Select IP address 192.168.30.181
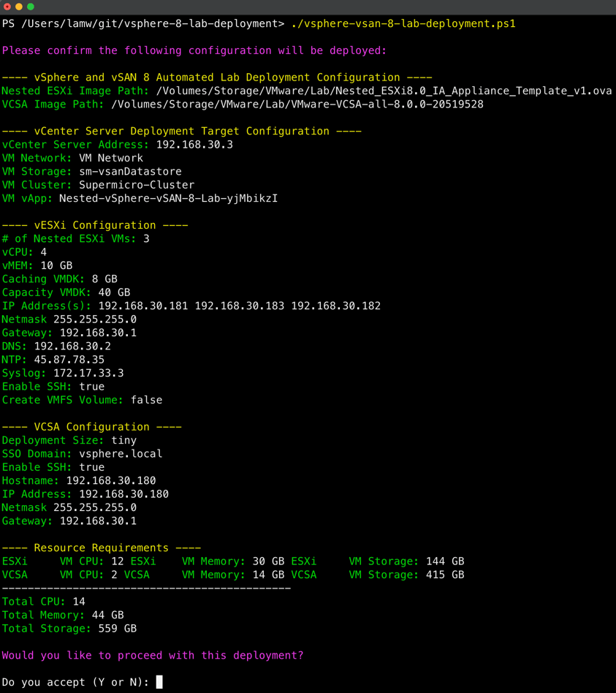Viewport: 616px width, 693px height. click(142, 306)
